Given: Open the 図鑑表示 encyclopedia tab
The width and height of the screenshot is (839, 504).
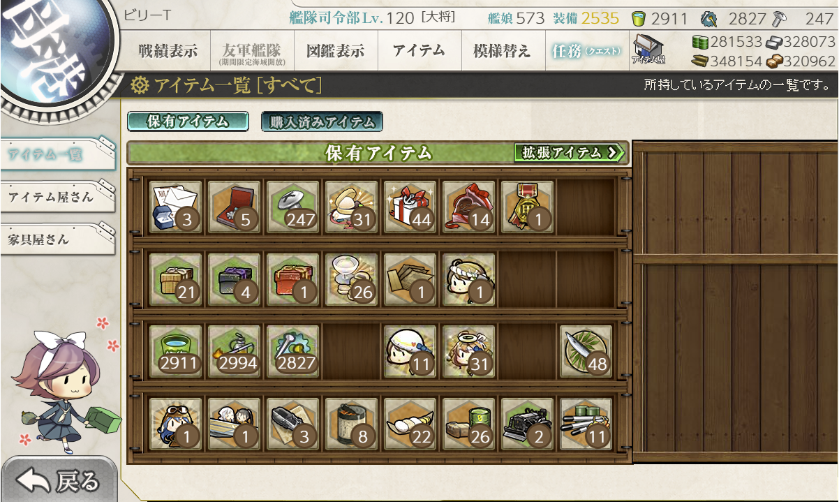Looking at the screenshot, I should tap(335, 51).
